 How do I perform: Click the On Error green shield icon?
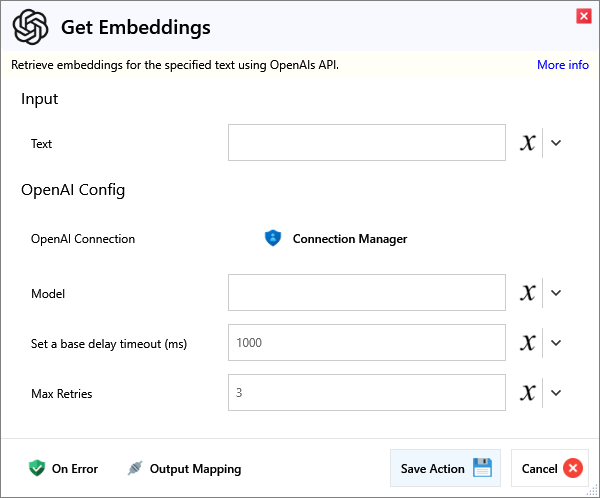[x=37, y=468]
